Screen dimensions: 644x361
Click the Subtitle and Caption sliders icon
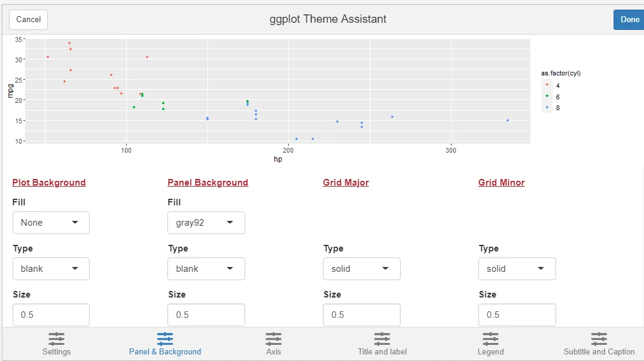[x=599, y=339]
